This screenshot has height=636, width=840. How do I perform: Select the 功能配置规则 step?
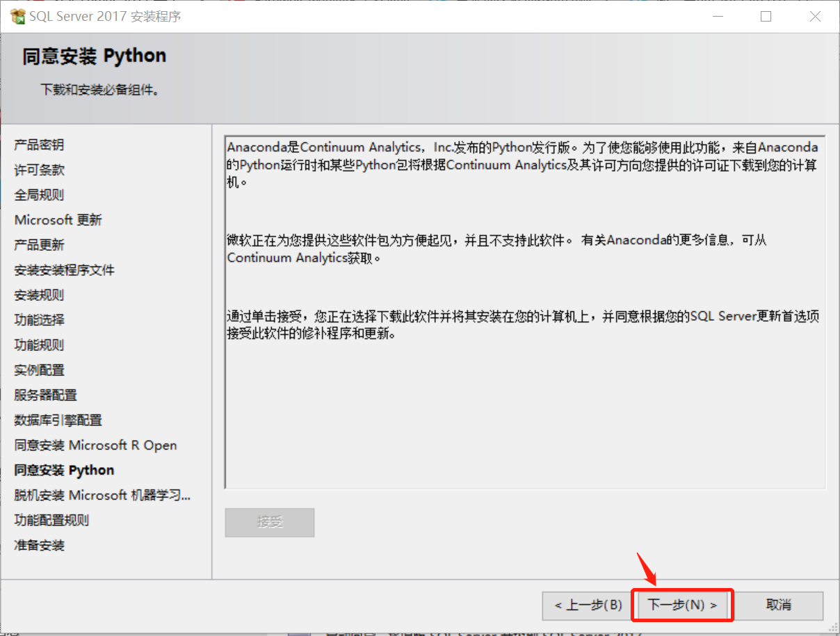pos(51,520)
